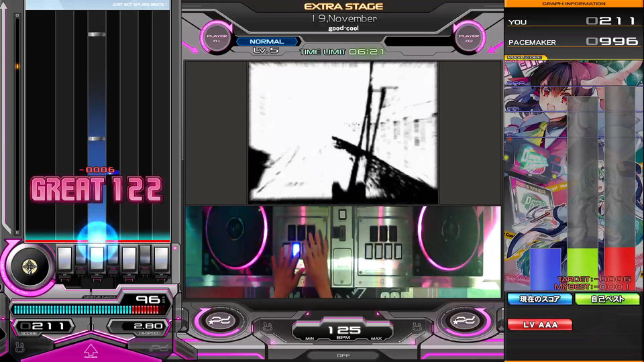
Task: Click the MYBEST: -0001 text
Action: [x=592, y=286]
